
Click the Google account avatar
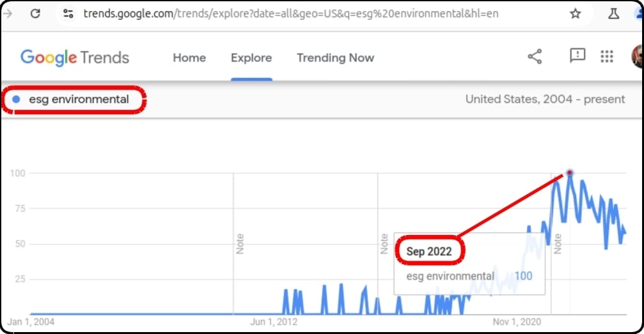[x=637, y=57]
